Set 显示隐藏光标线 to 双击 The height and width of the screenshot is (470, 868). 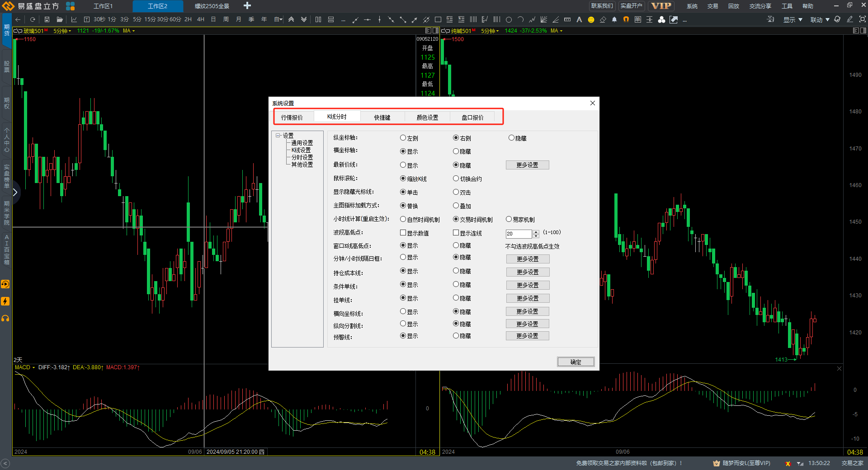pyautogui.click(x=462, y=192)
